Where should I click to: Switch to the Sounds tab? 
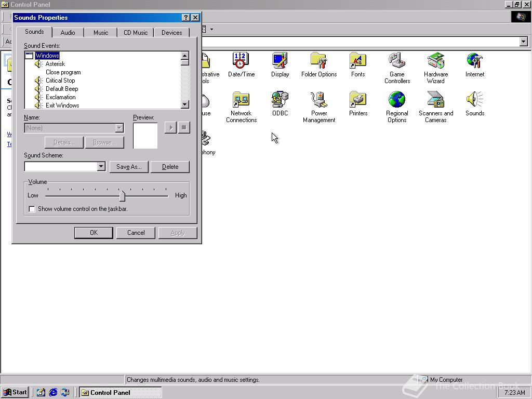[x=34, y=32]
